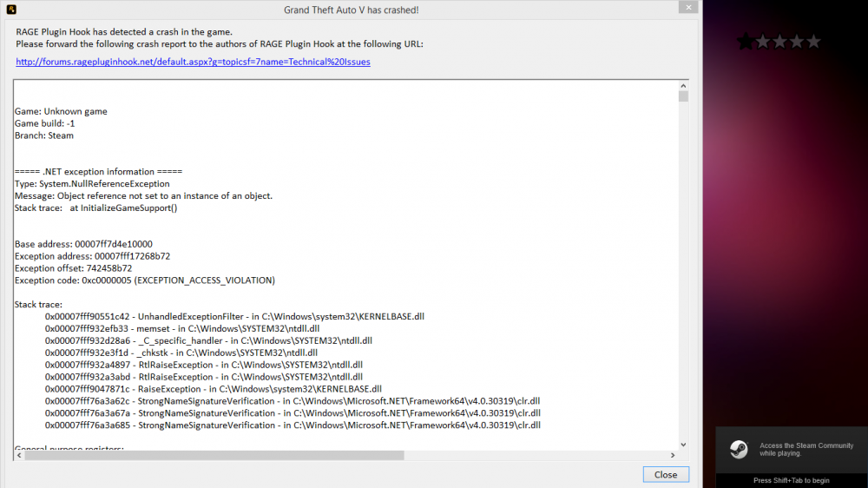Click the Steam logo in overlay notification
Image resolution: width=868 pixels, height=488 pixels.
point(739,449)
